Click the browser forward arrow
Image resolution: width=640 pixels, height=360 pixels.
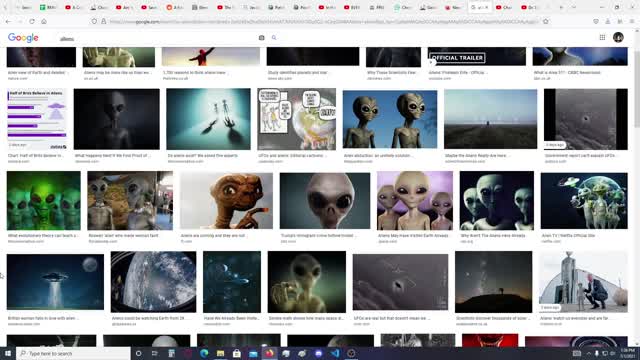(20, 21)
